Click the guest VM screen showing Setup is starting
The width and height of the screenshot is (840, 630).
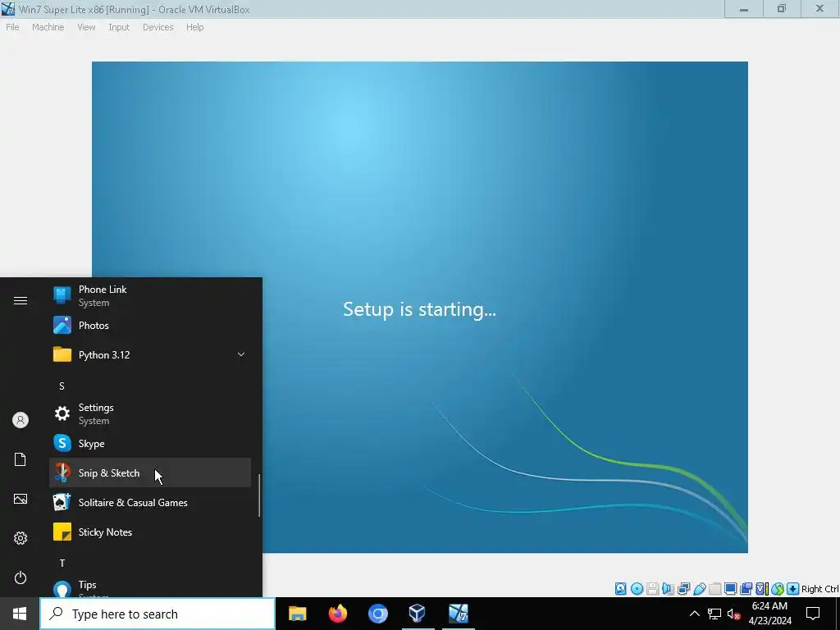point(419,307)
